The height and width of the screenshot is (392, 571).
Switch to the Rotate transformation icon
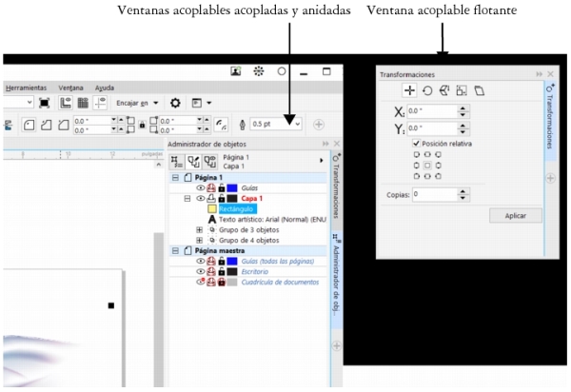click(427, 90)
